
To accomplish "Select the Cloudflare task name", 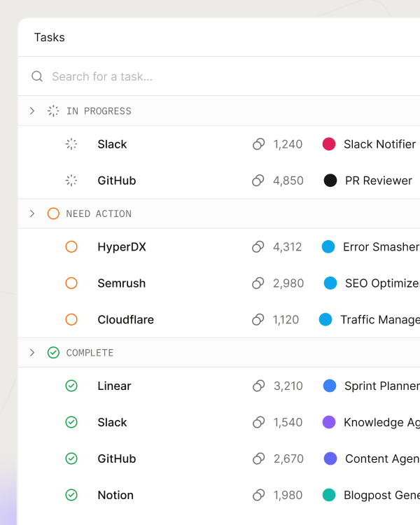I will click(126, 319).
